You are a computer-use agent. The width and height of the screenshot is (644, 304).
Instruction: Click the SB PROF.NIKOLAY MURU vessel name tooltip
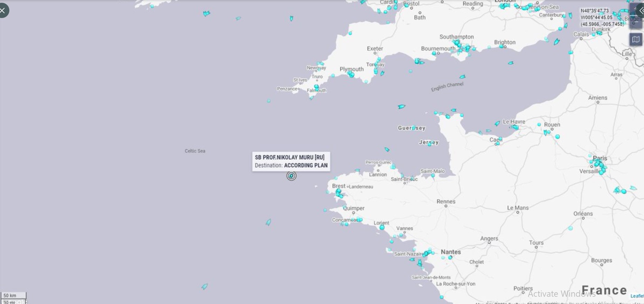[x=289, y=157]
